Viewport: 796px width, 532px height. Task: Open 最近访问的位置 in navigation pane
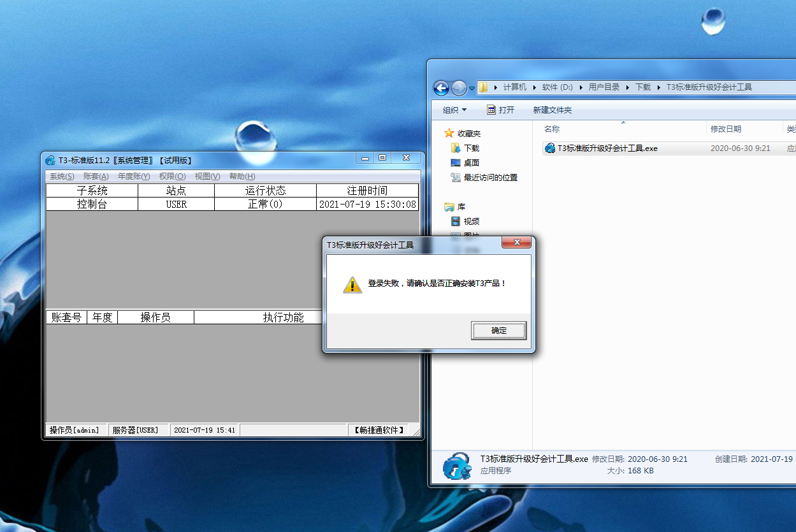coord(491,177)
